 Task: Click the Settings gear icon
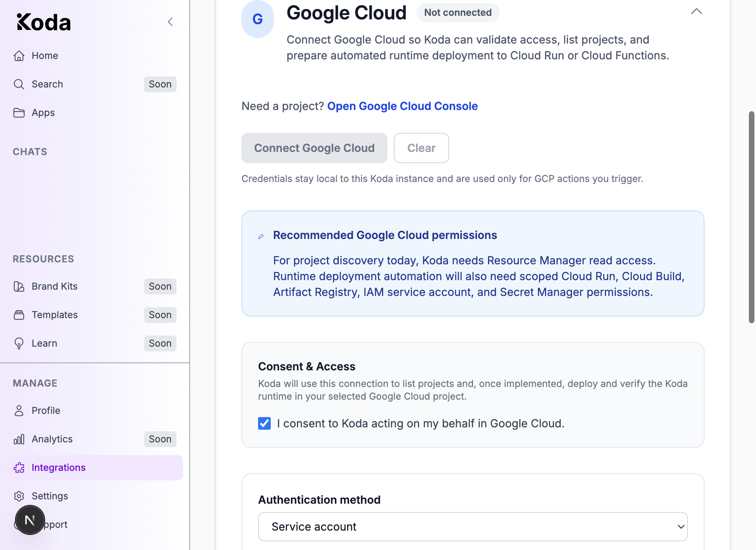19,496
